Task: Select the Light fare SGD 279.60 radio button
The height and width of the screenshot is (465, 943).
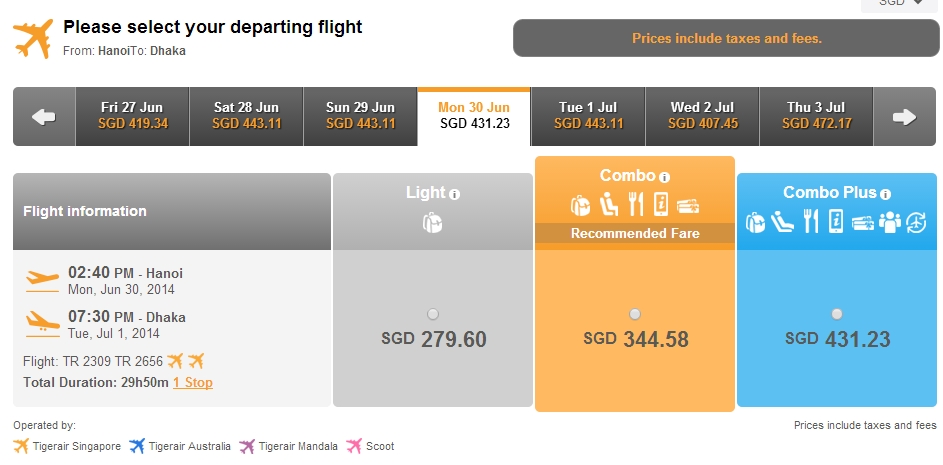Action: tap(432, 314)
